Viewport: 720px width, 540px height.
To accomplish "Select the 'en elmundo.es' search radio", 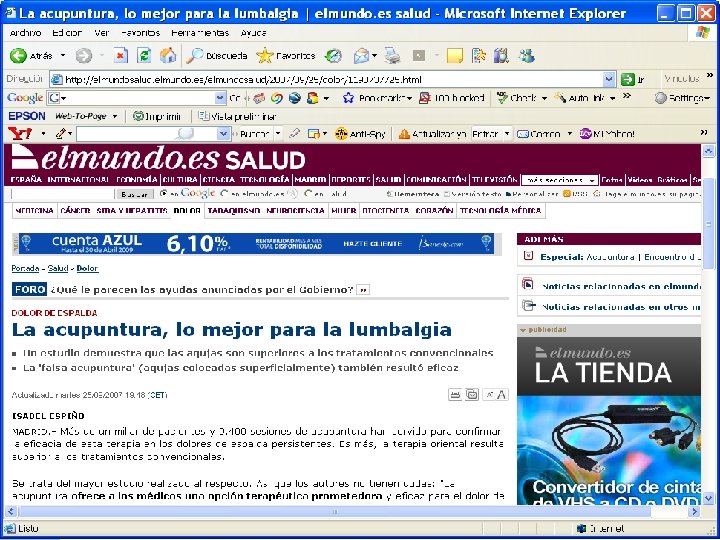I will 224,194.
